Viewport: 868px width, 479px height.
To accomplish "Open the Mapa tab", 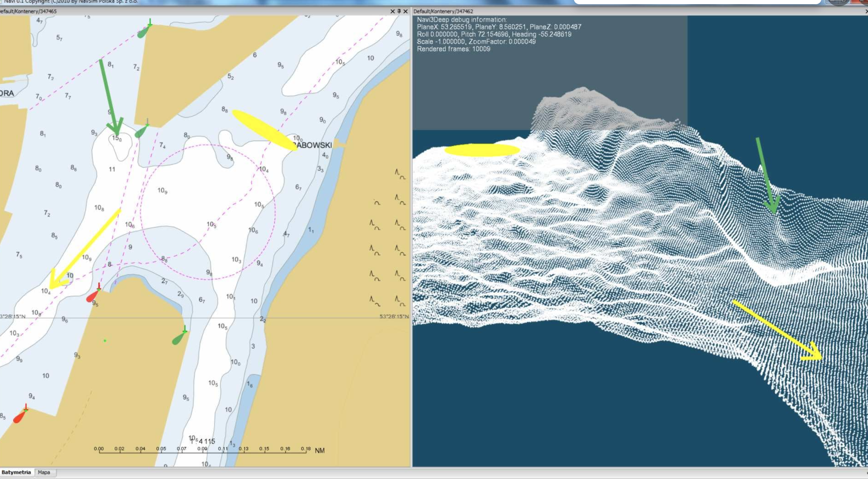I will [x=44, y=472].
